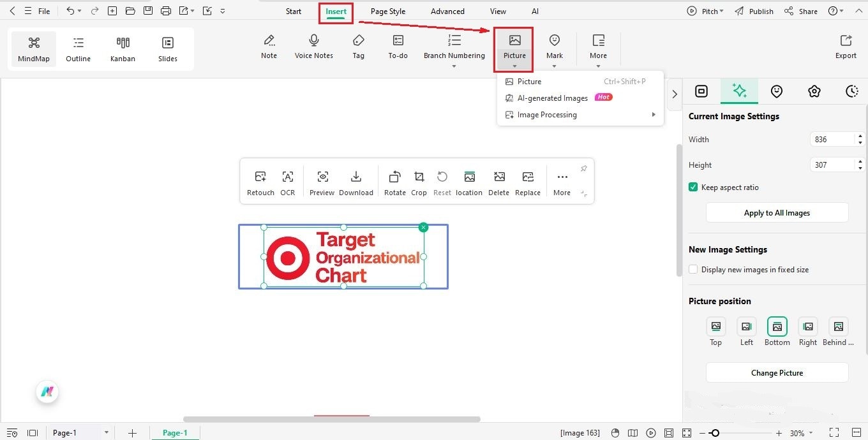868x440 pixels.
Task: Open the More dropdown in the Insert ribbon
Action: click(x=598, y=66)
